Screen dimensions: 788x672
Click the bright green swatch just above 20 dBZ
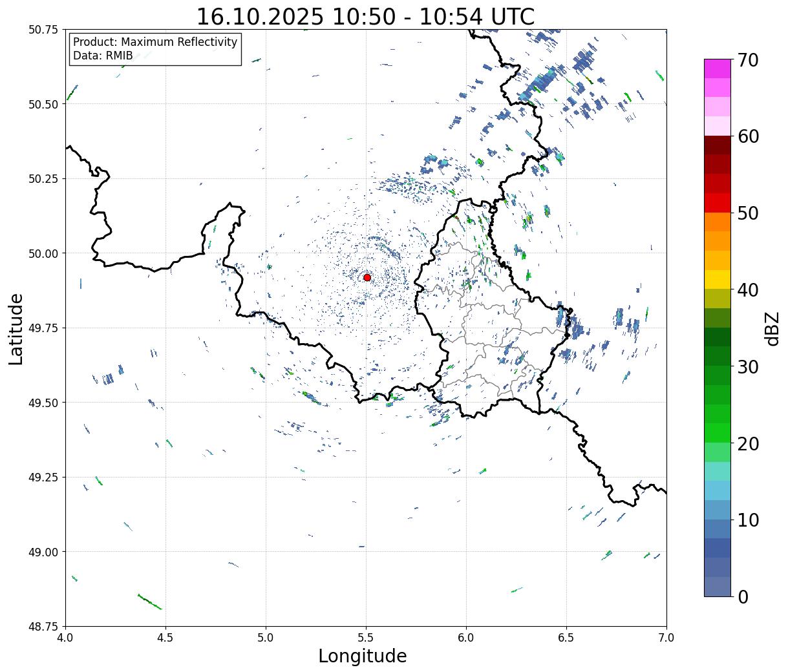pyautogui.click(x=718, y=433)
